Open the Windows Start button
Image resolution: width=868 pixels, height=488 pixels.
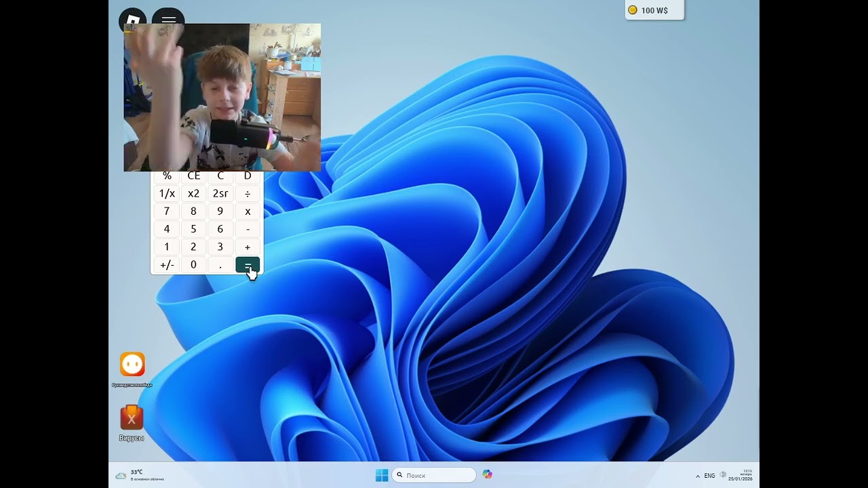(382, 475)
